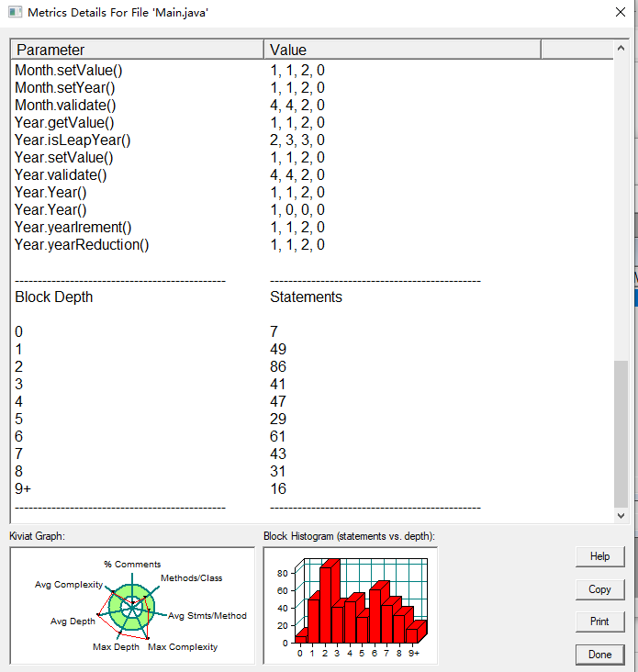Image resolution: width=638 pixels, height=672 pixels.
Task: Click the statements value 61
Action: point(277,437)
